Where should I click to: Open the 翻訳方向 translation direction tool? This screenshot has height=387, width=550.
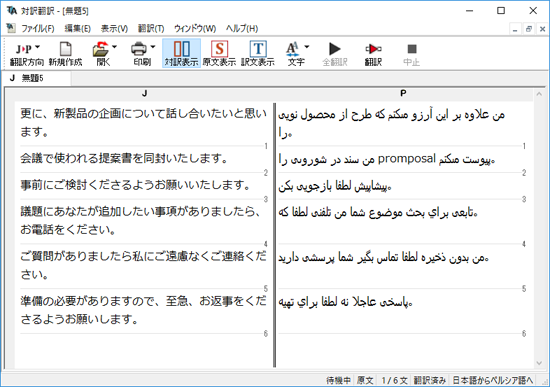click(x=26, y=54)
